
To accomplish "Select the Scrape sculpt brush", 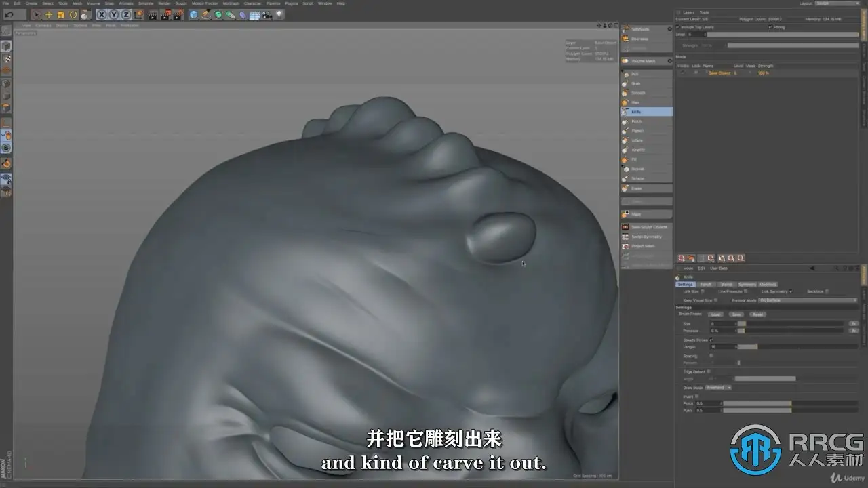I will [646, 178].
